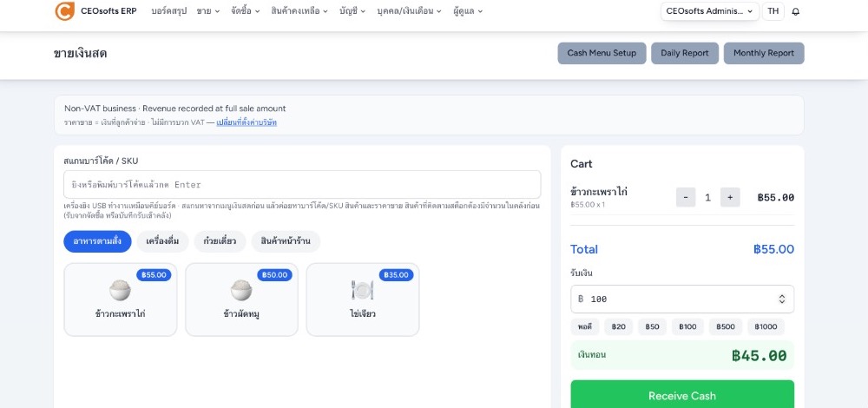
Task: Add the ไข่เจียว plate item
Action: tap(363, 299)
